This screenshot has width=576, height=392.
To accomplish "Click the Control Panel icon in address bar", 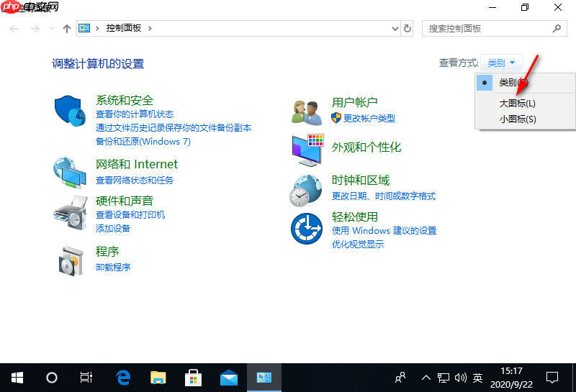I will coord(84,28).
